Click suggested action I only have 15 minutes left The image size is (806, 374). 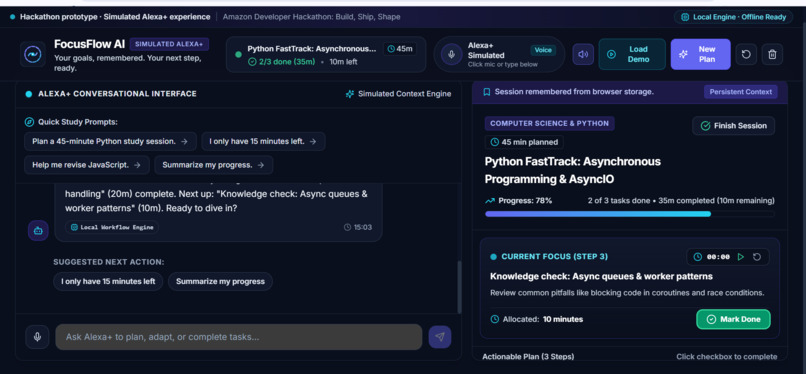pyautogui.click(x=108, y=282)
